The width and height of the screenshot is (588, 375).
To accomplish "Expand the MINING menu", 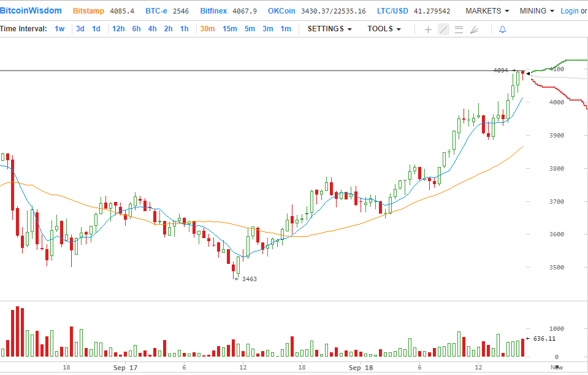I will [x=536, y=11].
